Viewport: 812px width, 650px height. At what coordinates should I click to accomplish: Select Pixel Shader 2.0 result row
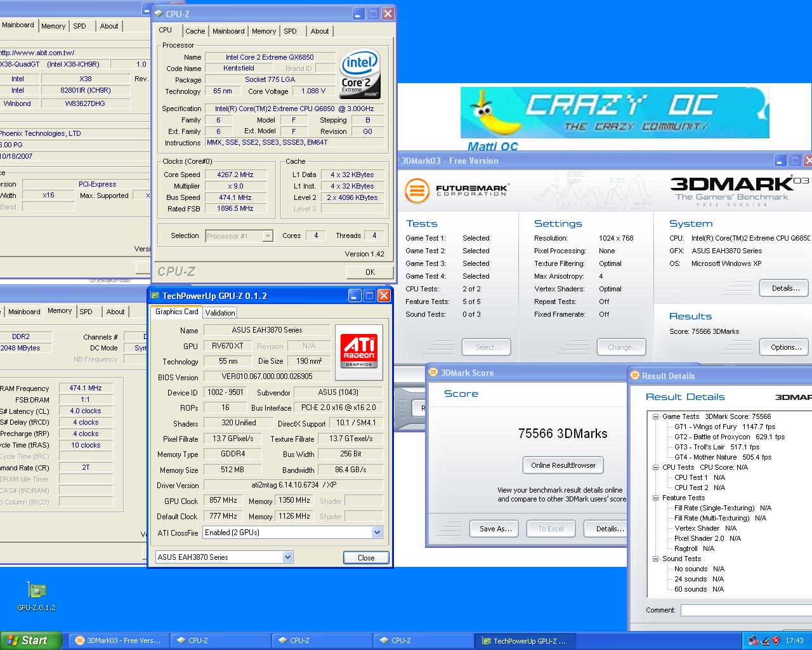tap(707, 538)
